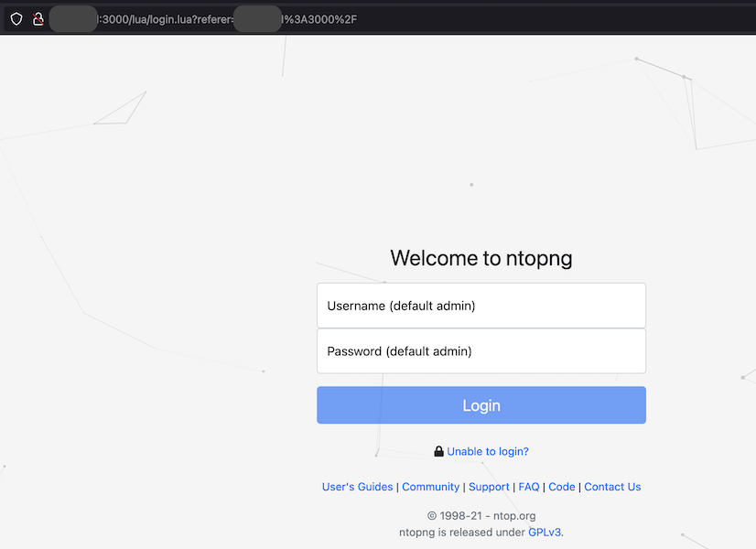The width and height of the screenshot is (756, 549).
Task: Click the shield tracking protection icon
Action: click(16, 19)
